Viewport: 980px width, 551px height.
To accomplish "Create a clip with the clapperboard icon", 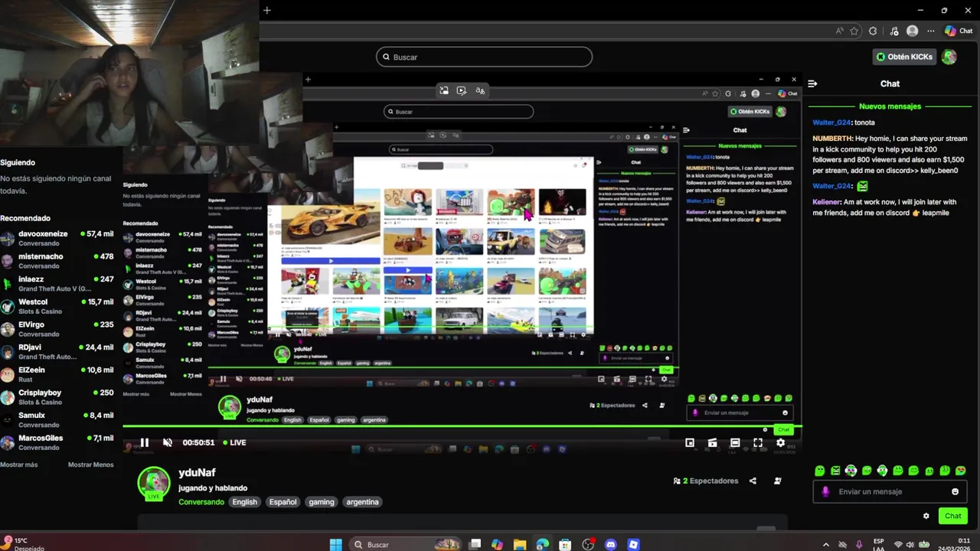I will pyautogui.click(x=712, y=442).
